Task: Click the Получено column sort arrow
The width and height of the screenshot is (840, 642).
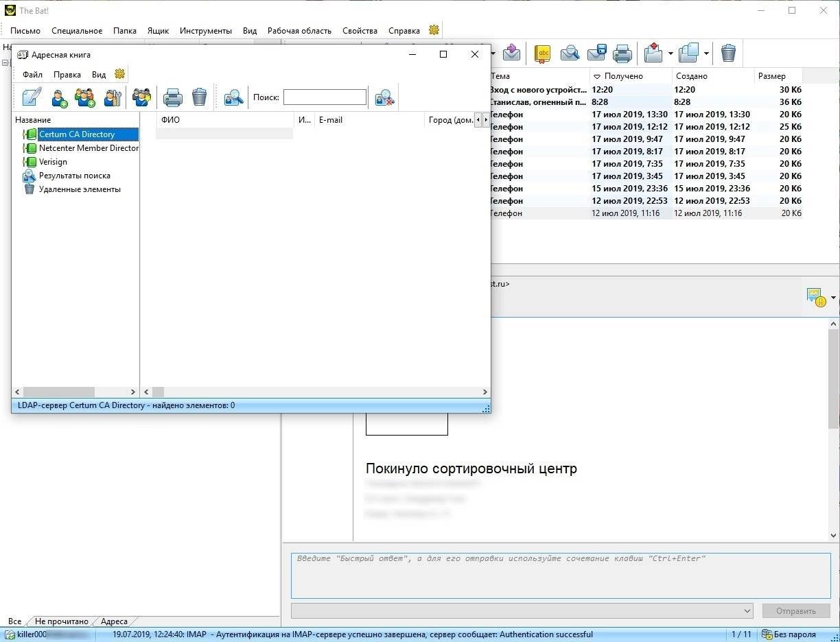Action: pyautogui.click(x=597, y=76)
